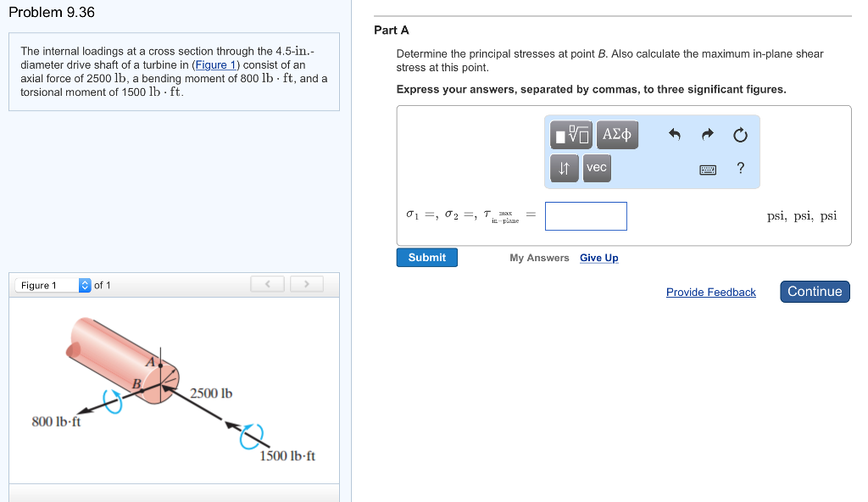
Task: Click inside the answer input box
Action: click(586, 216)
